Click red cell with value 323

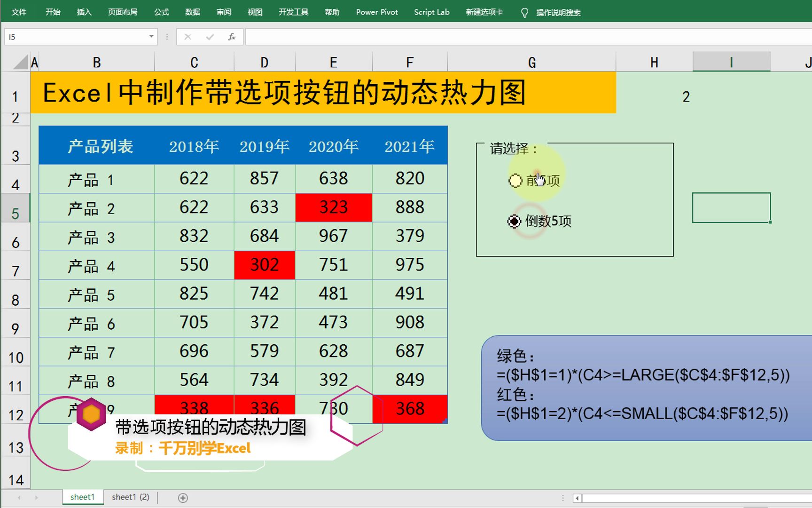(334, 207)
